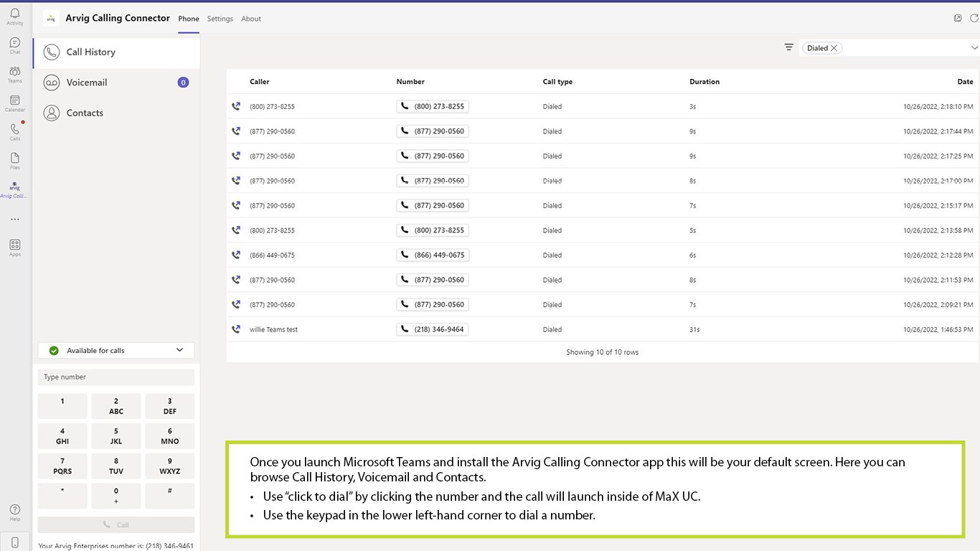Tap keypad digit 1
This screenshot has height=551, width=980.
(x=62, y=406)
